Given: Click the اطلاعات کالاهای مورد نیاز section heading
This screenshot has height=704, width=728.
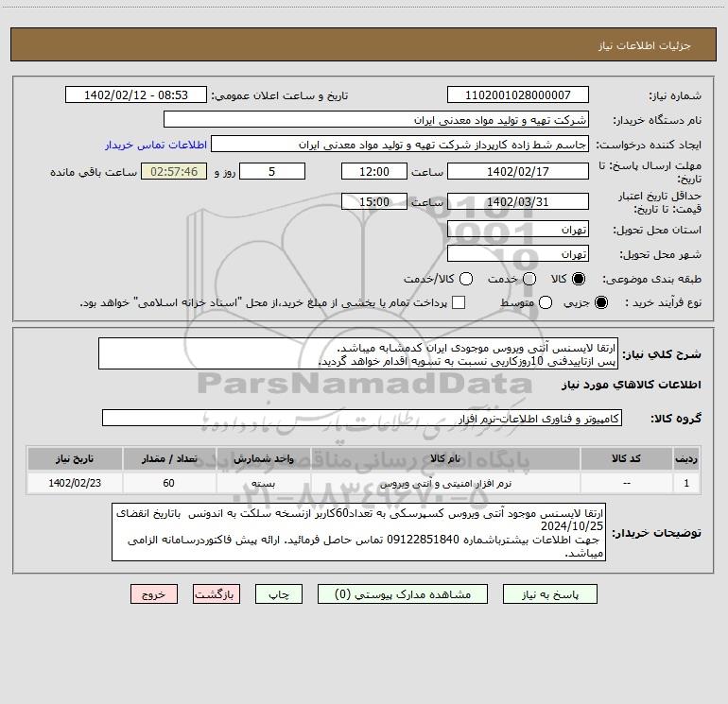Looking at the screenshot, I should pyautogui.click(x=632, y=385).
